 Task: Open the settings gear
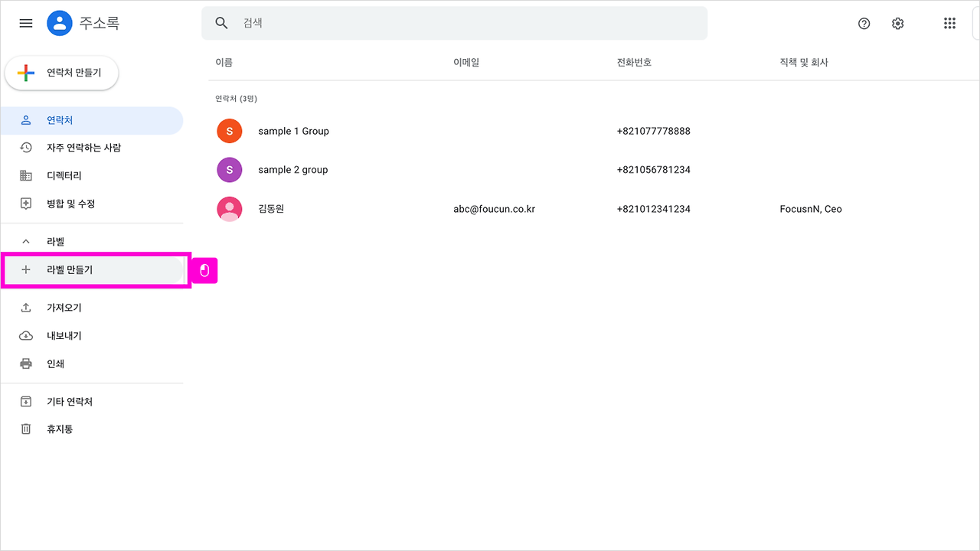coord(897,24)
